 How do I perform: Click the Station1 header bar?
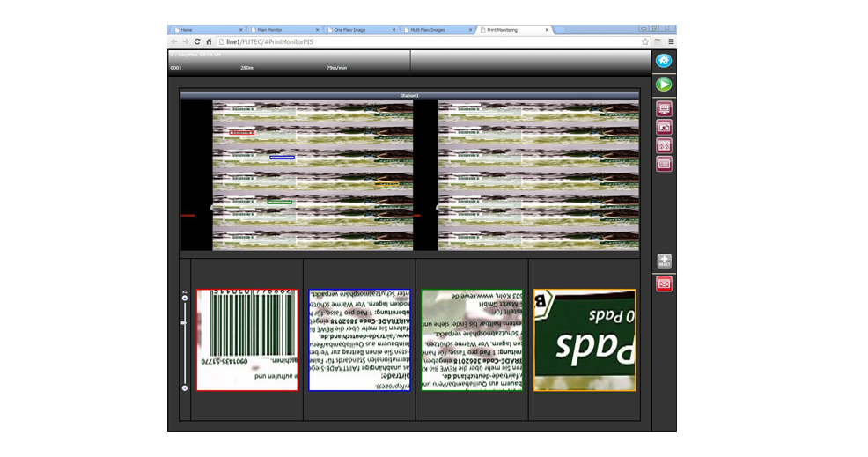click(x=409, y=95)
